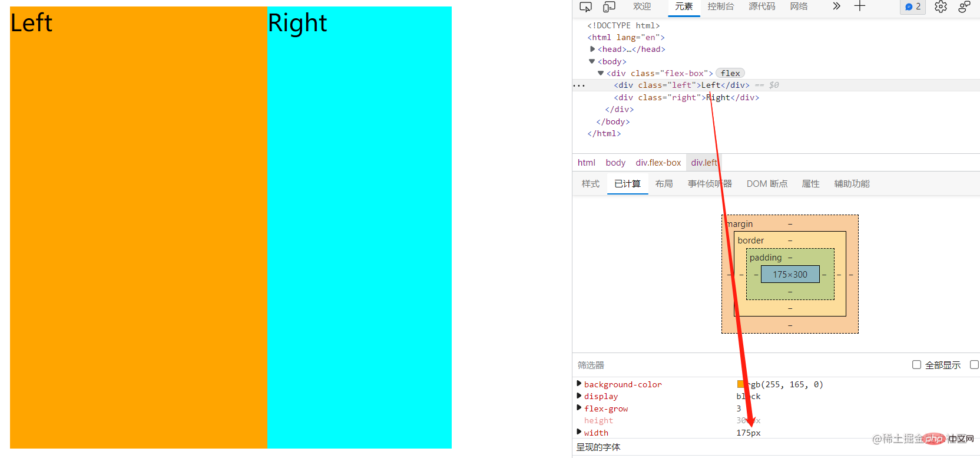Activate the inspect element picker icon

tap(585, 6)
